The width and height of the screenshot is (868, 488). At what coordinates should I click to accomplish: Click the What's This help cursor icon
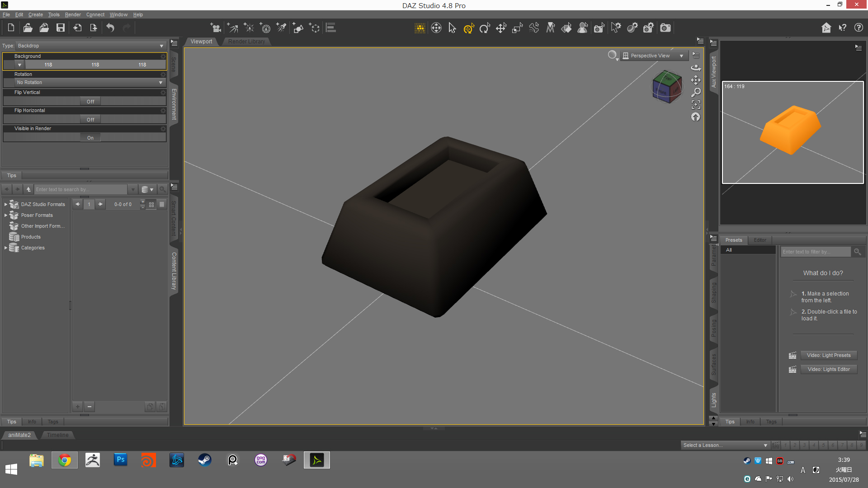click(842, 28)
